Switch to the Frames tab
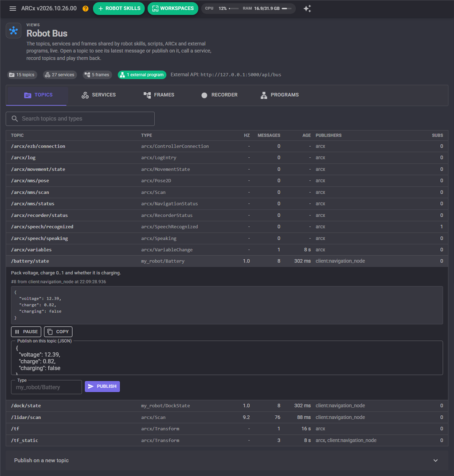Image resolution: width=454 pixels, height=476 pixels. (159, 95)
